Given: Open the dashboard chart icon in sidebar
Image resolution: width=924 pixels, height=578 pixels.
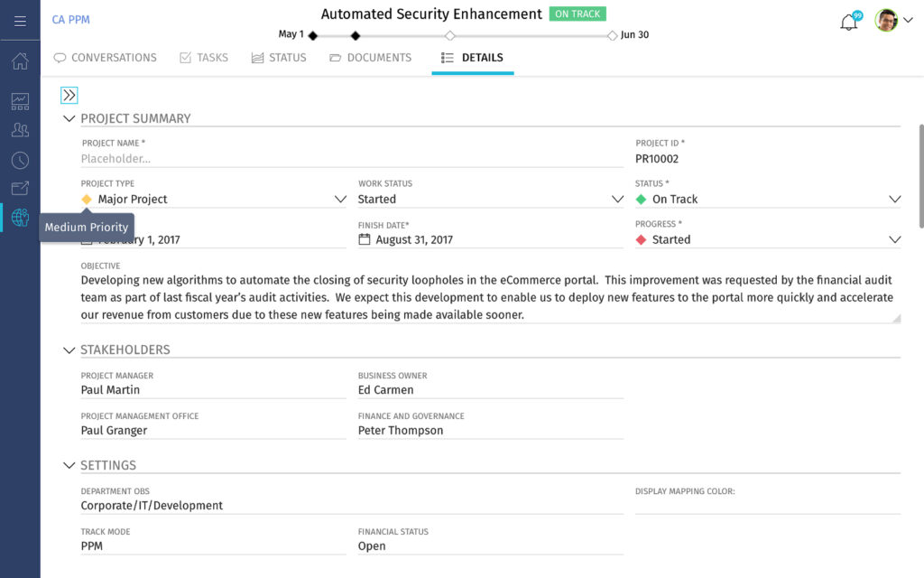Looking at the screenshot, I should 20,101.
